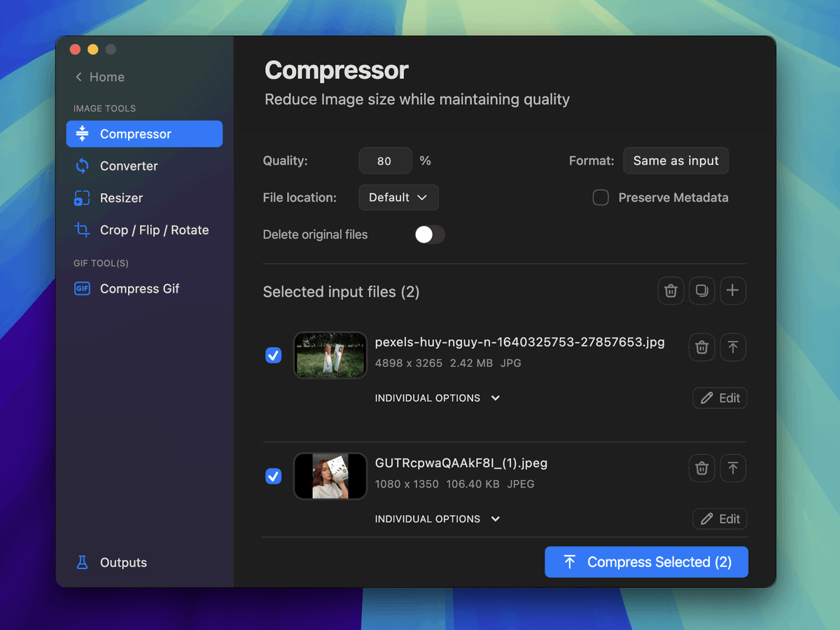
Task: Click the Converter arrows icon
Action: tap(83, 166)
